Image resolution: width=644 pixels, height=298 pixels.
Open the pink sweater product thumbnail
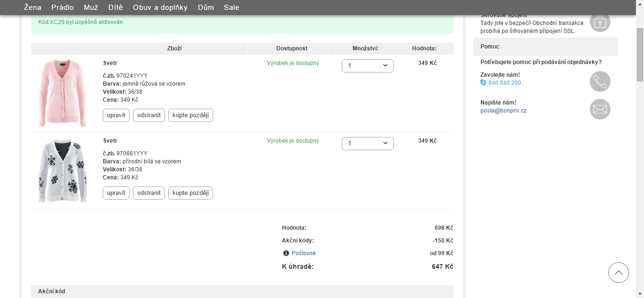coord(63,93)
